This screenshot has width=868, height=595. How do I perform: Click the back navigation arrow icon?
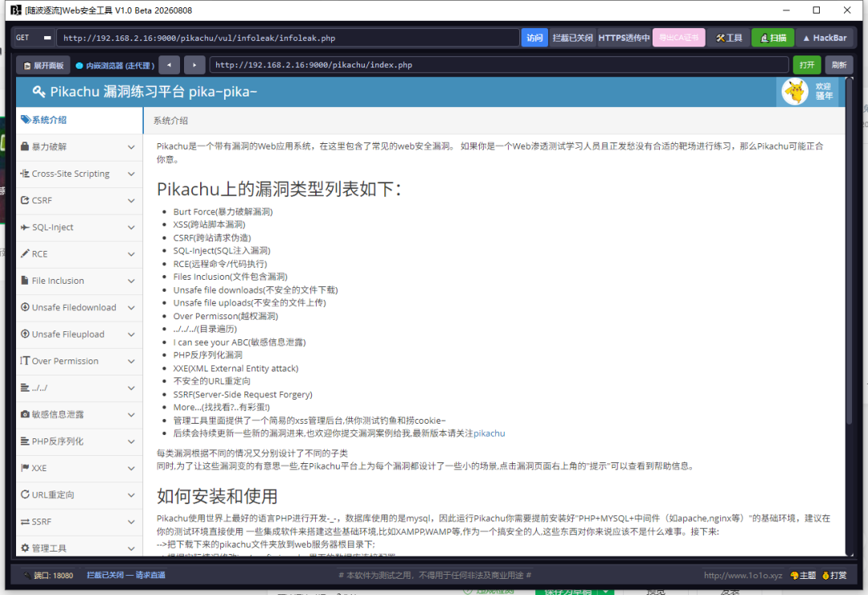click(x=169, y=65)
